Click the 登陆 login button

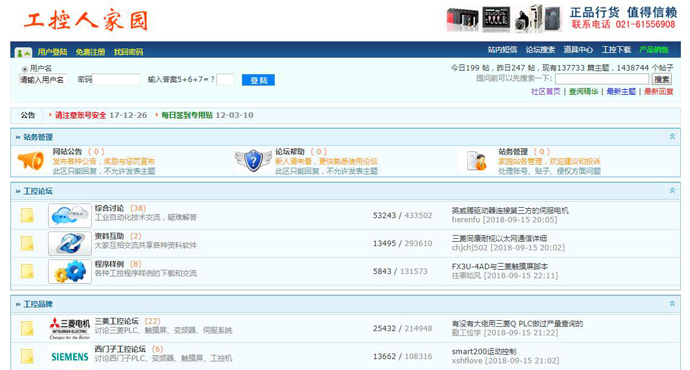258,80
